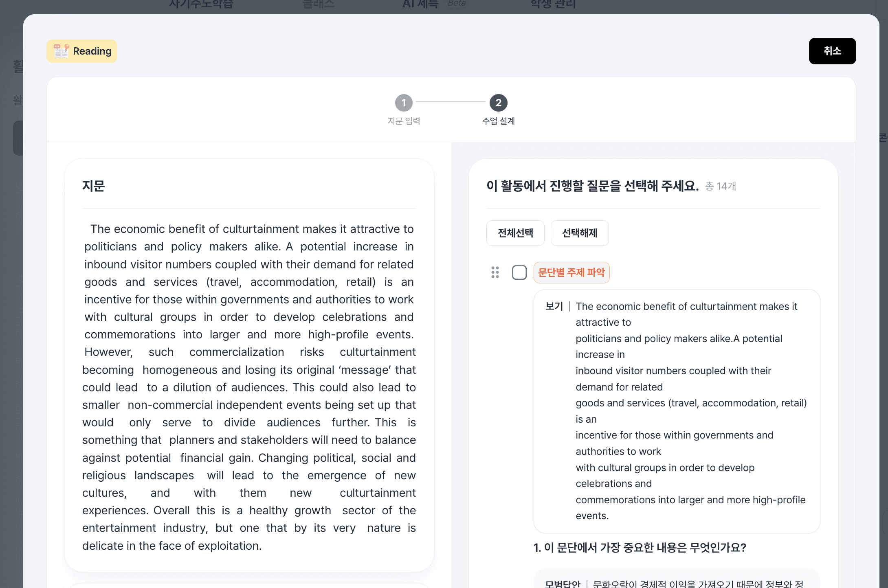888x588 pixels.
Task: Select the orange 문단별 주제 파악 tag
Action: point(571,272)
